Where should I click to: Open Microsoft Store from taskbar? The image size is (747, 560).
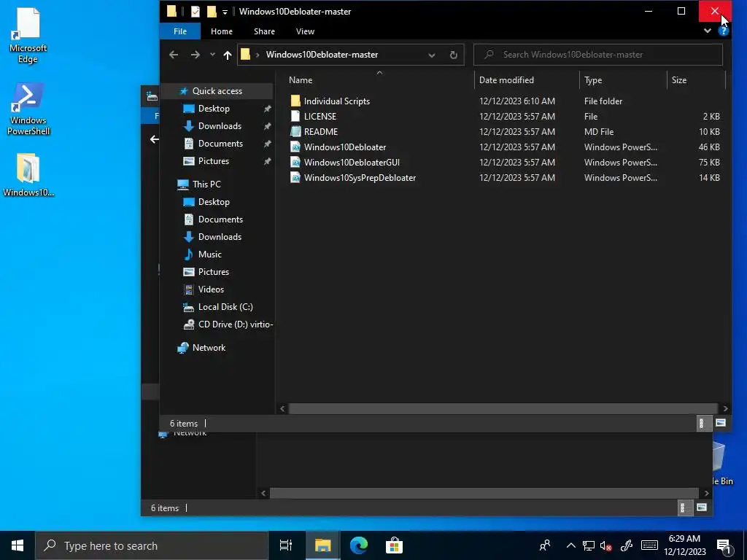(394, 545)
